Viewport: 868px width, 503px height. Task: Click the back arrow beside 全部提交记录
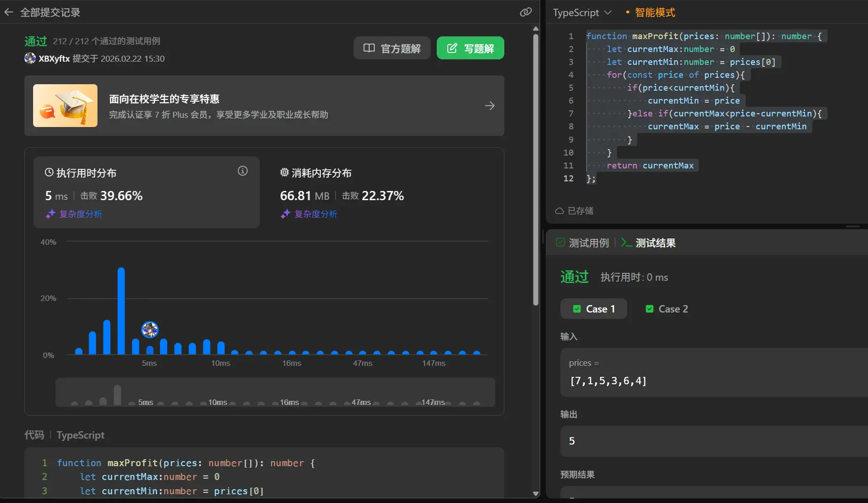[x=9, y=12]
